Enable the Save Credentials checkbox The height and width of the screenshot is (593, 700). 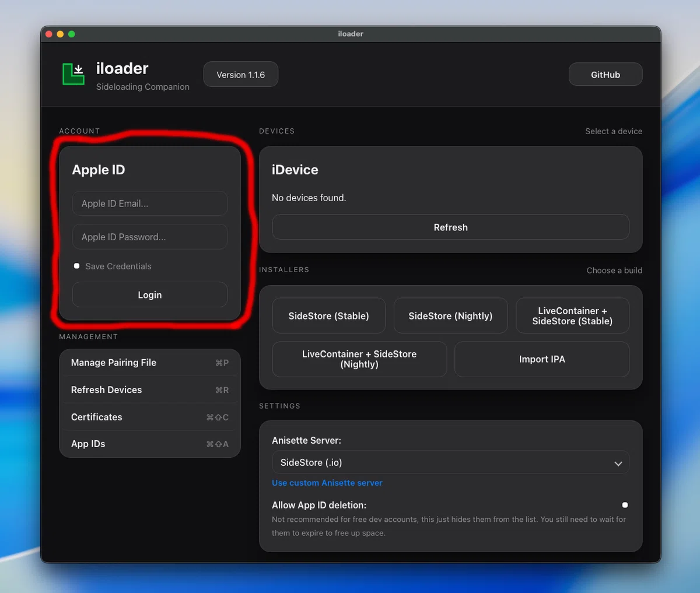(76, 266)
